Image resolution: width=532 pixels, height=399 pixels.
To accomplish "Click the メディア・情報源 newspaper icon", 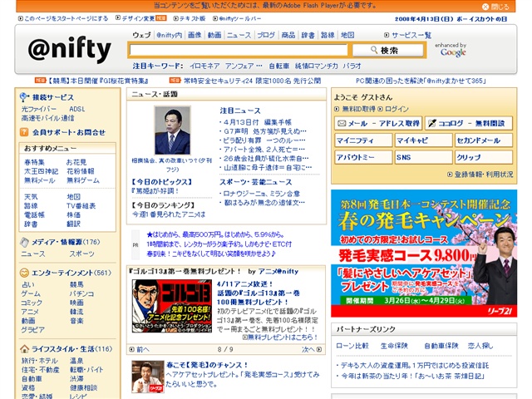I will pyautogui.click(x=24, y=242).
